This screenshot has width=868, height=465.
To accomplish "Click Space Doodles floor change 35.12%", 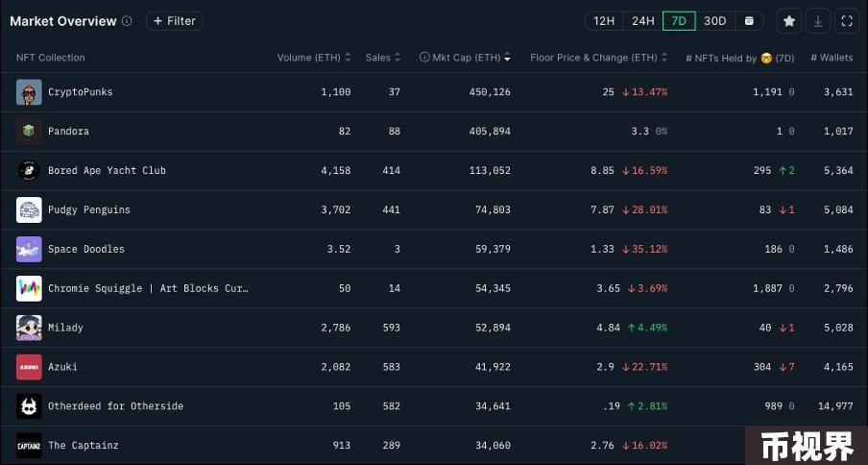I will pyautogui.click(x=645, y=249).
